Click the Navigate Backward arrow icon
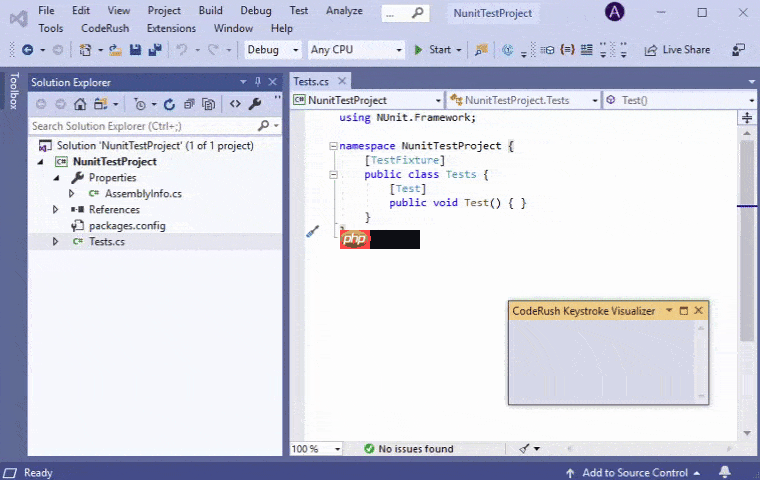The height and width of the screenshot is (480, 760). pos(28,49)
